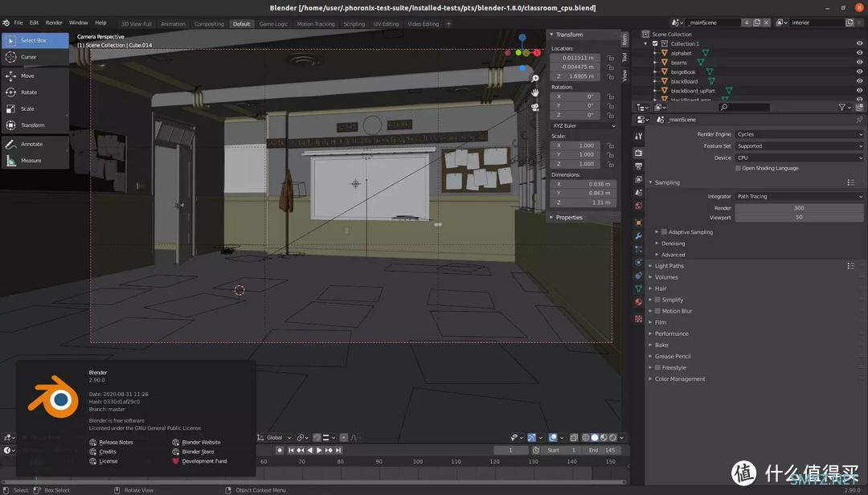Viewport: 868px width, 495px height.
Task: Switch to wireframe viewport shading
Action: coord(586,437)
